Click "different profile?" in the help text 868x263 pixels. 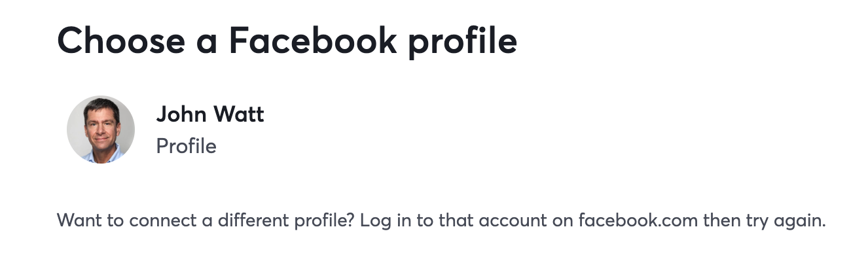pyautogui.click(x=283, y=220)
